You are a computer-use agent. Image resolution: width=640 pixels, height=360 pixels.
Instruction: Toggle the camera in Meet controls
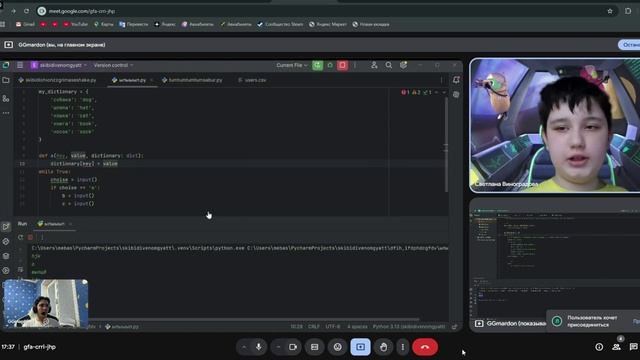pyautogui.click(x=293, y=347)
